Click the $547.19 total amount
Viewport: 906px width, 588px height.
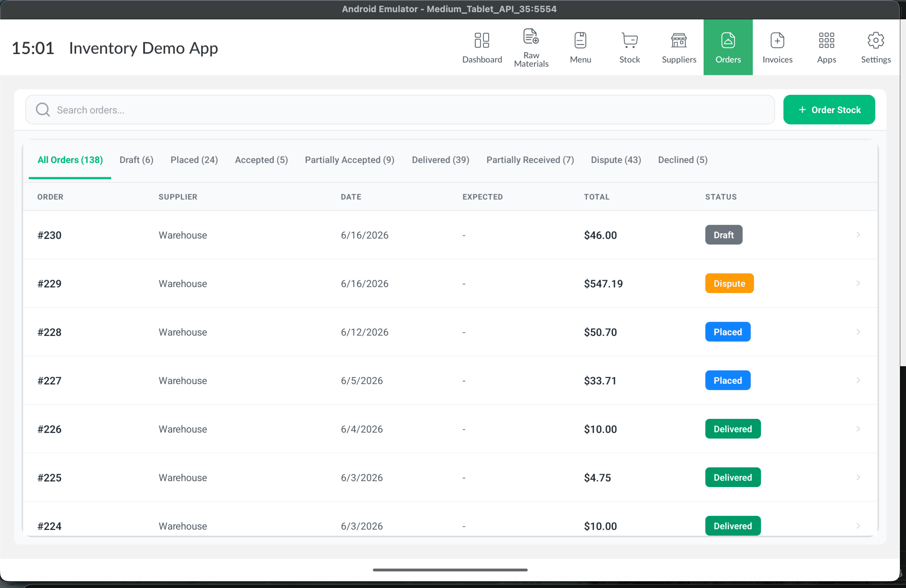pyautogui.click(x=603, y=283)
